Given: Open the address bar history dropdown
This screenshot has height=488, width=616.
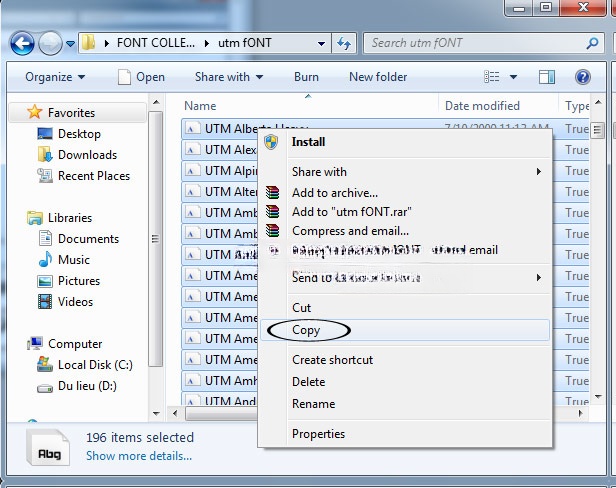Looking at the screenshot, I should [x=321, y=43].
